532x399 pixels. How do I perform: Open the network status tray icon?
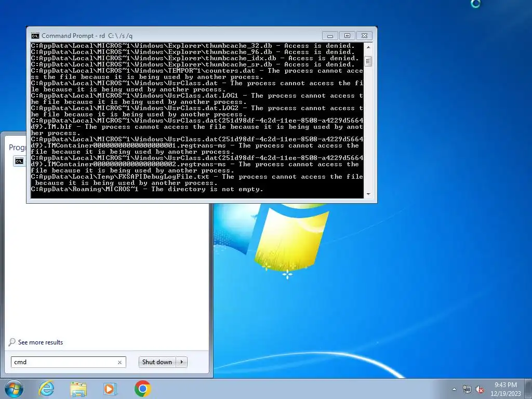pyautogui.click(x=467, y=390)
